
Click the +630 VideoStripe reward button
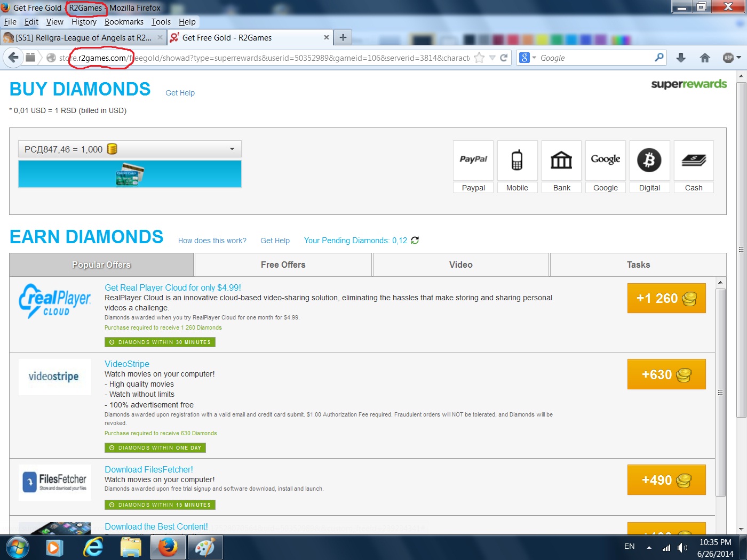(x=666, y=374)
